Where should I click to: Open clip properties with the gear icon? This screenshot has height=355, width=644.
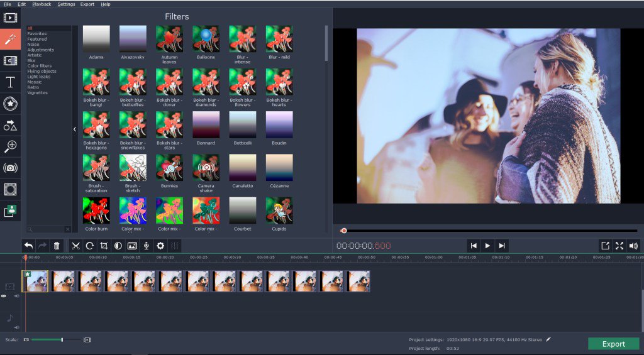[x=160, y=246]
